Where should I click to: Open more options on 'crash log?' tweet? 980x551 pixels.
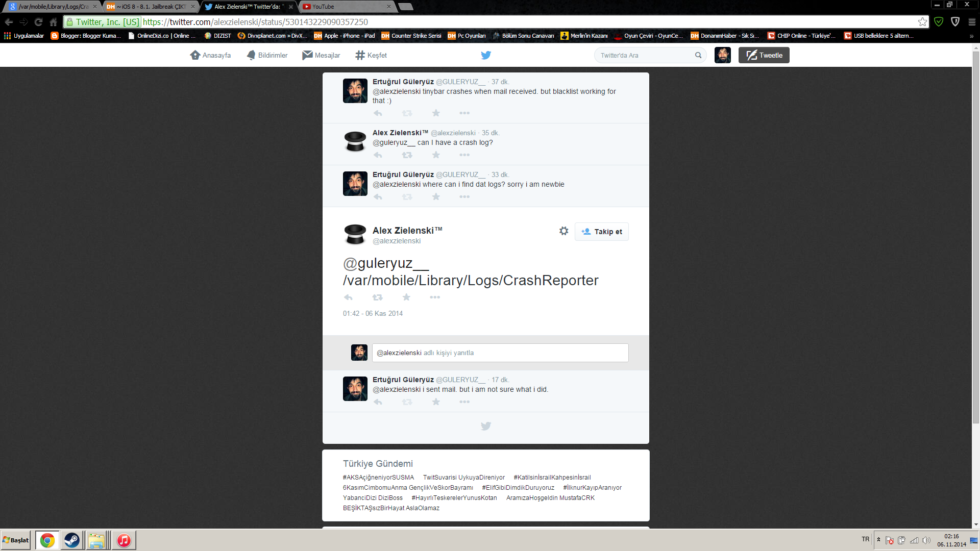tap(464, 155)
